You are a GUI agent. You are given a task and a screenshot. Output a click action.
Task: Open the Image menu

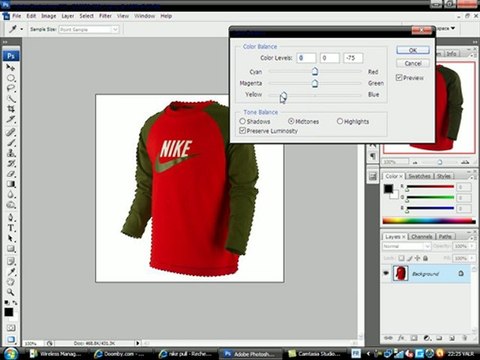click(49, 16)
